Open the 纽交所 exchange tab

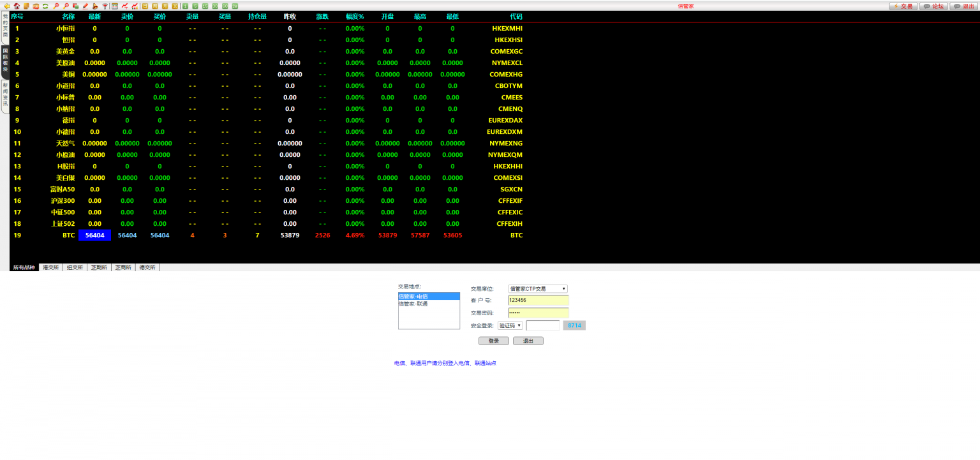pyautogui.click(x=75, y=267)
